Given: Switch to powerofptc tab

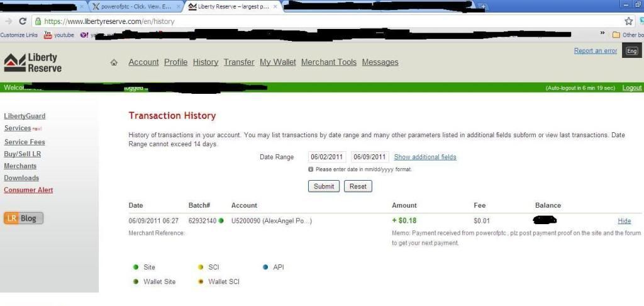Looking at the screenshot, I should click(136, 7).
